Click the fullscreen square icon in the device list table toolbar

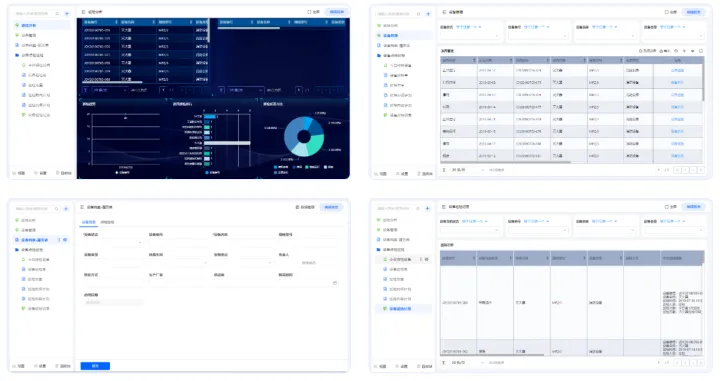click(x=701, y=51)
